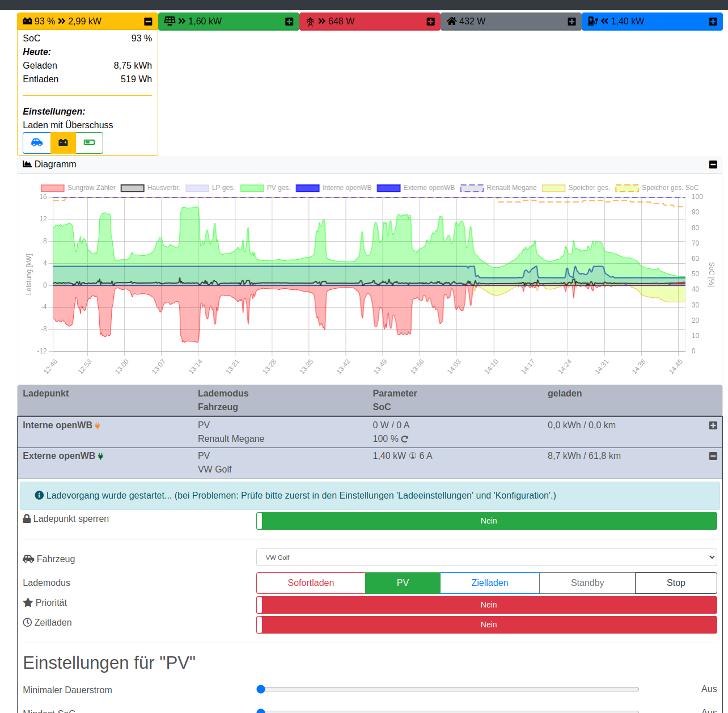The image size is (728, 713).
Task: Click the power pylon icon in red header
Action: (x=310, y=22)
